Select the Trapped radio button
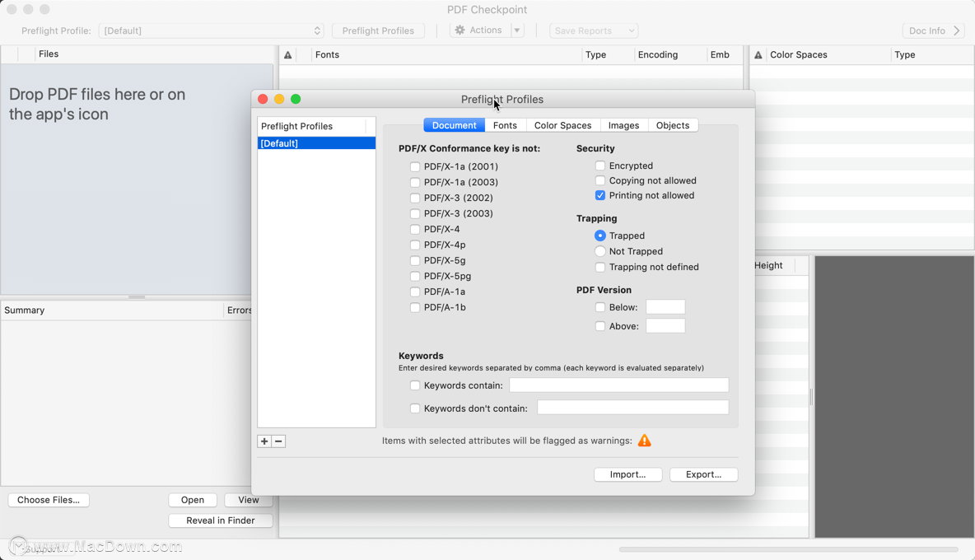The image size is (975, 560). coord(600,236)
